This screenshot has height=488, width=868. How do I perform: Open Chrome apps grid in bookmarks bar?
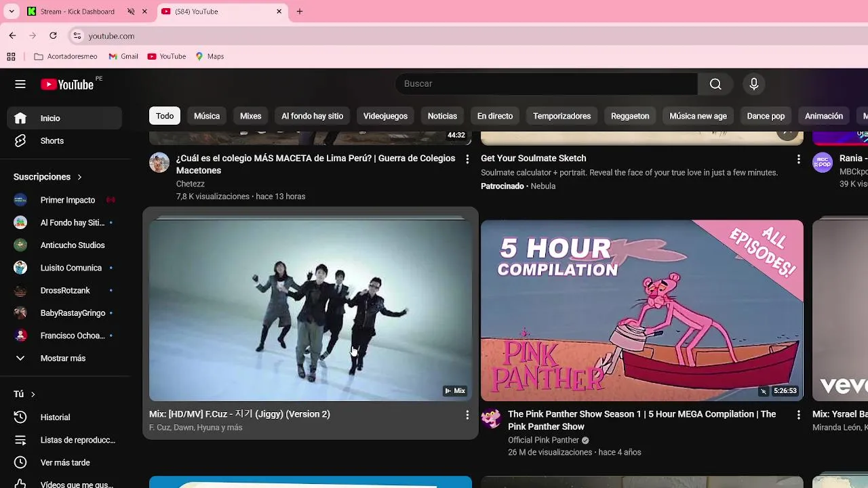coord(11,56)
